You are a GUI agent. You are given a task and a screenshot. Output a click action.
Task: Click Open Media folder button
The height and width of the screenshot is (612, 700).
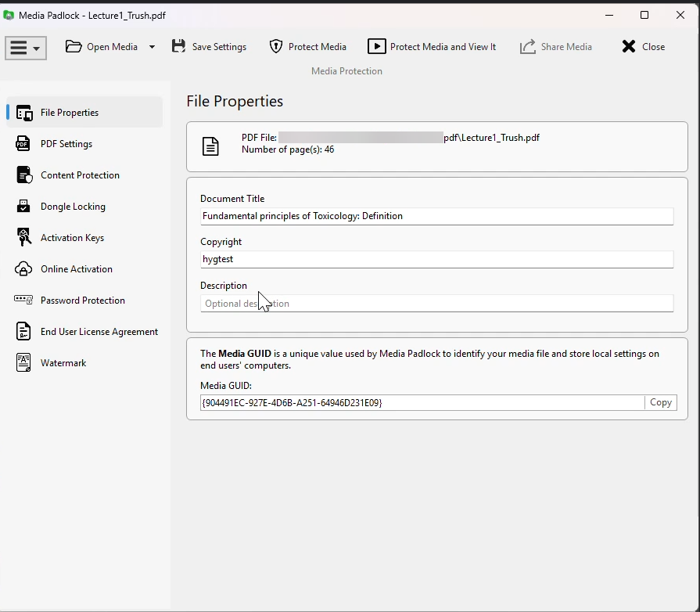[x=102, y=47]
